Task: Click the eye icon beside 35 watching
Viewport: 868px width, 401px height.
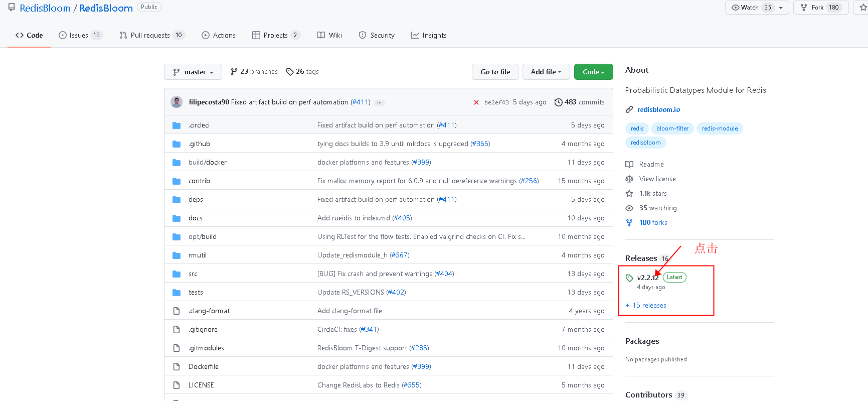Action: 629,208
